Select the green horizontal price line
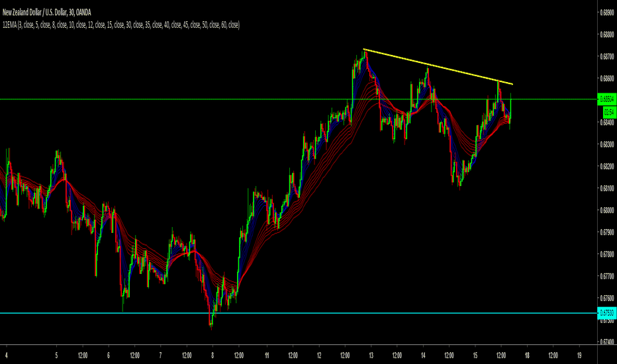The image size is (617, 364). click(299, 99)
